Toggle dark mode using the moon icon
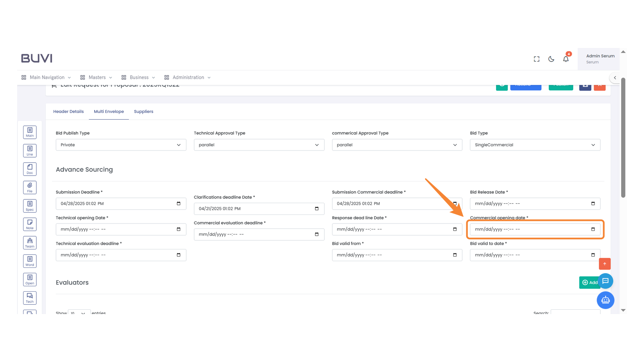 (551, 59)
